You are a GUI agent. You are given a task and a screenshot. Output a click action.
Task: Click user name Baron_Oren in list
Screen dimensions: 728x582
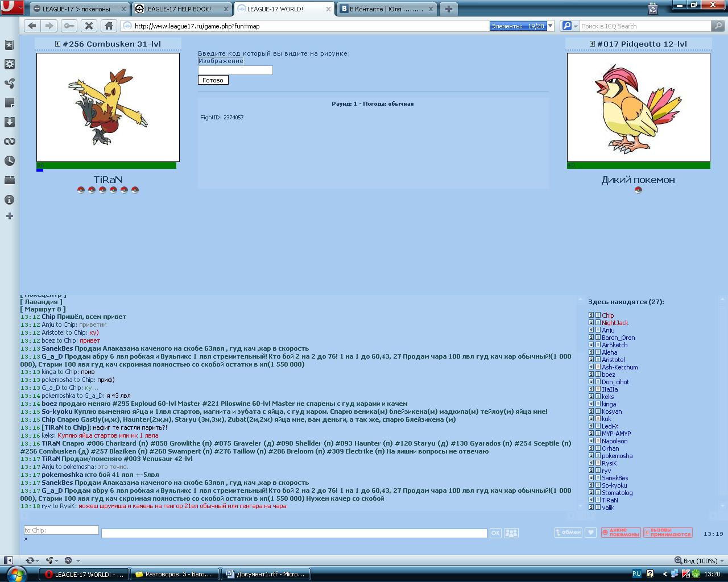tap(618, 338)
